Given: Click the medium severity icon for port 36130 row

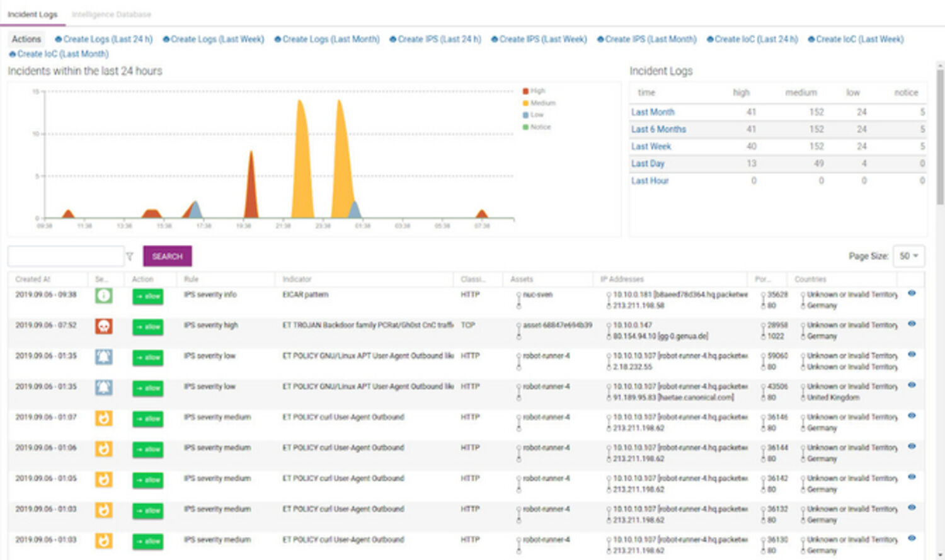Looking at the screenshot, I should (x=104, y=540).
